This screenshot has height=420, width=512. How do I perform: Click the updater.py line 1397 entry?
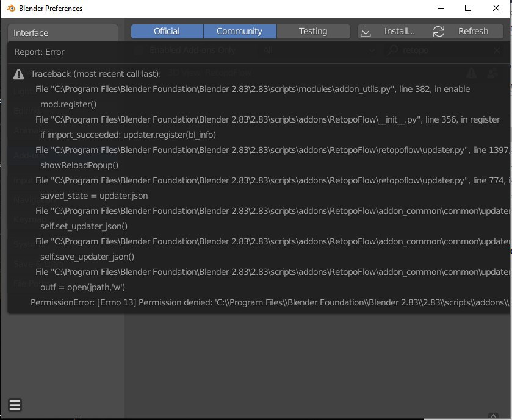click(x=273, y=150)
